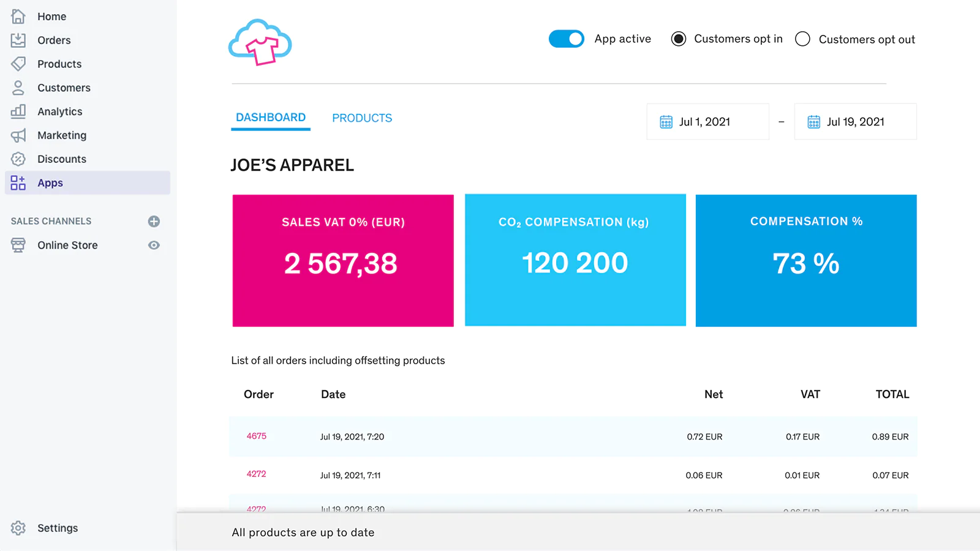
Task: Open Customers using the person icon
Action: [18, 88]
